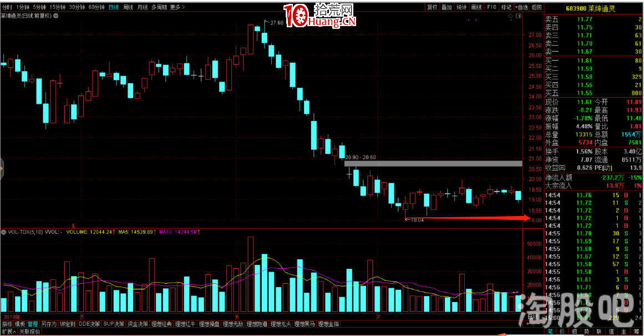This screenshot has height=336, width=644.
Task: Click the 叠加 overlay button
Action: [447, 7]
